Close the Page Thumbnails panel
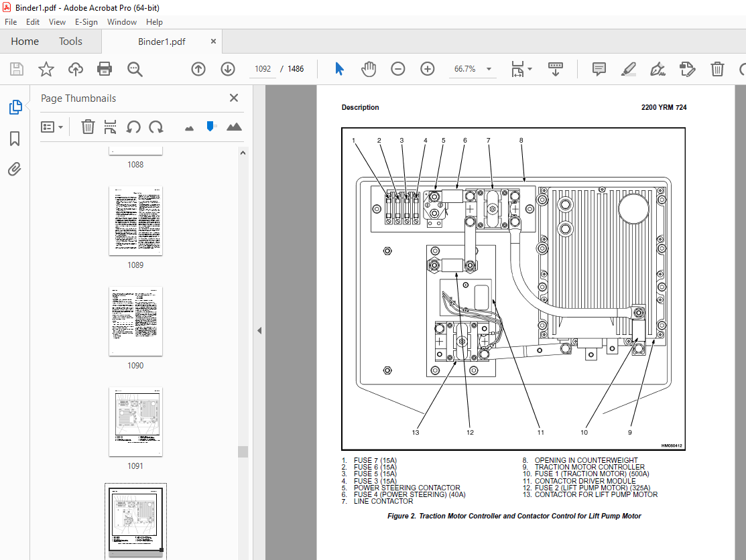 [234, 98]
